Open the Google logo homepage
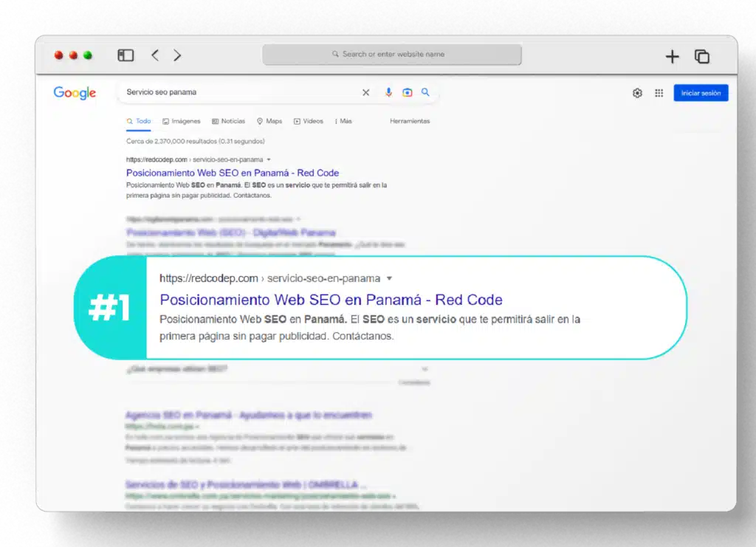The width and height of the screenshot is (756, 547). 75,92
